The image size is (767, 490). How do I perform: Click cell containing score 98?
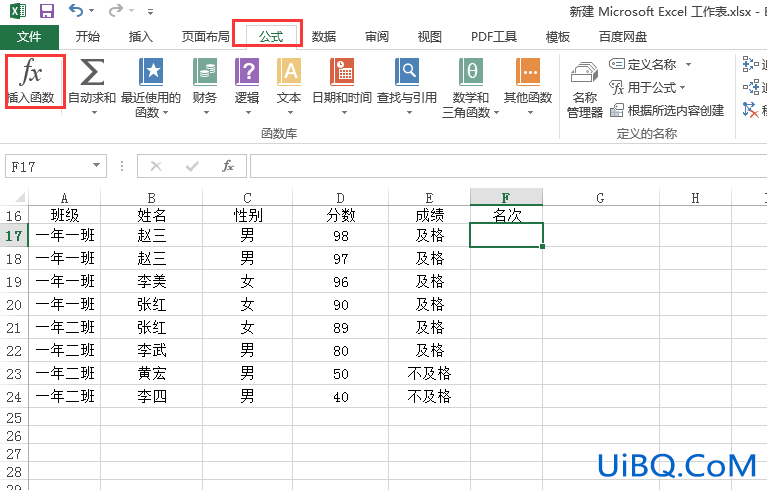pos(340,236)
